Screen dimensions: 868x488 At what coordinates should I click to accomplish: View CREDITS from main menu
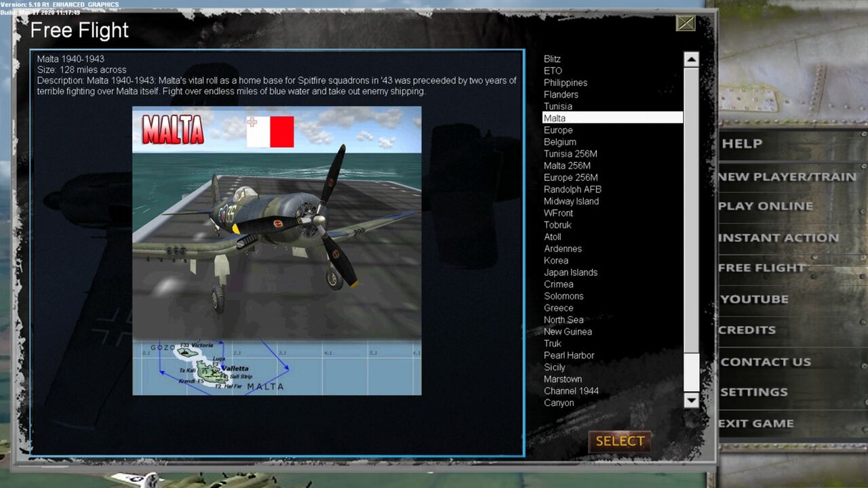[747, 330]
